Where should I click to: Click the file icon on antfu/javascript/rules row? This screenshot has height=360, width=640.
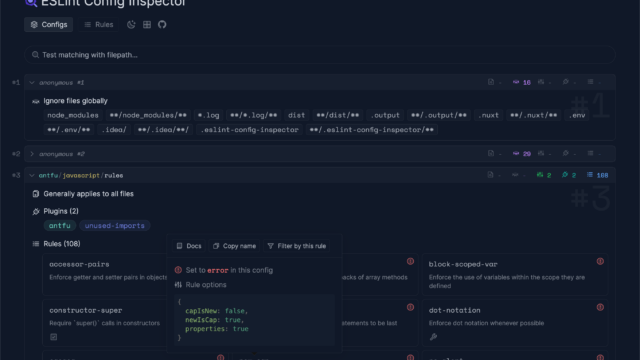pos(490,175)
